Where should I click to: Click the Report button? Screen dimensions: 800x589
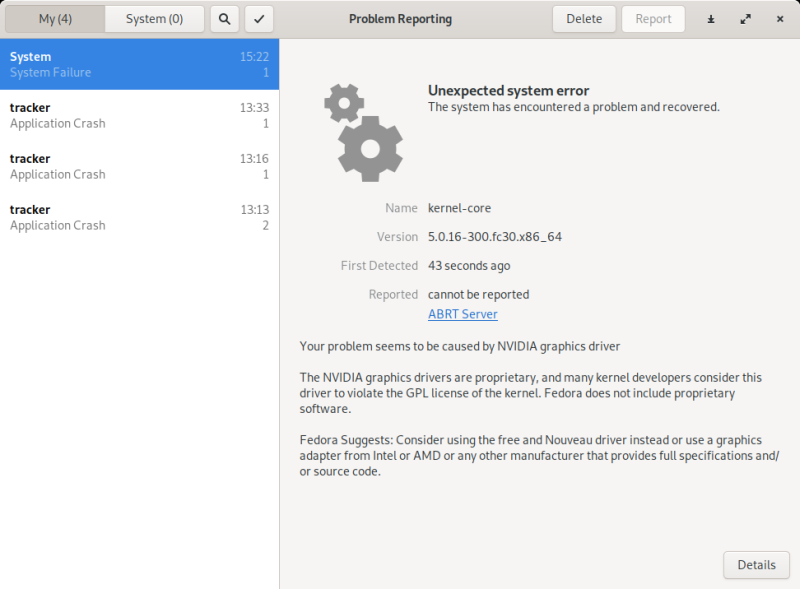653,19
